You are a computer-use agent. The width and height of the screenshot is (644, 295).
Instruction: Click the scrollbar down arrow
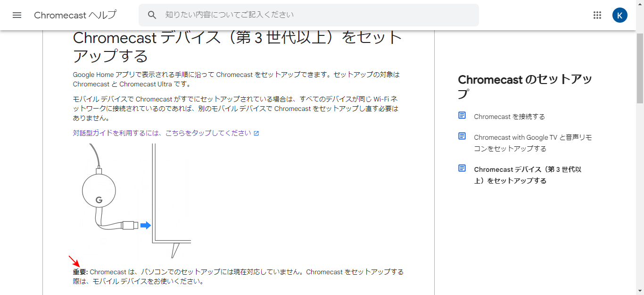640,291
